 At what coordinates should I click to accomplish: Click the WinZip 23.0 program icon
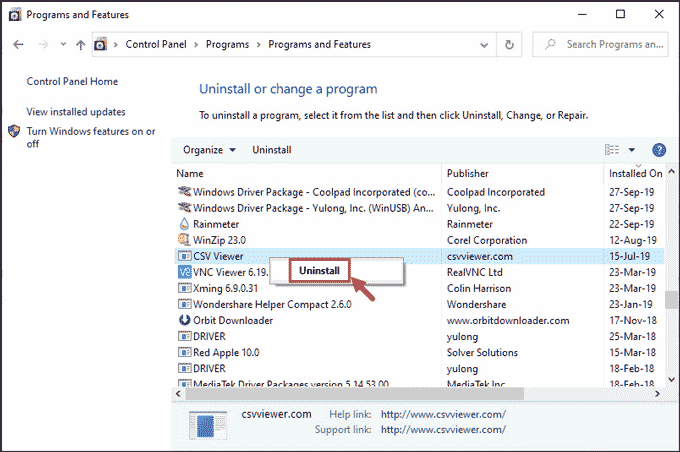(184, 240)
